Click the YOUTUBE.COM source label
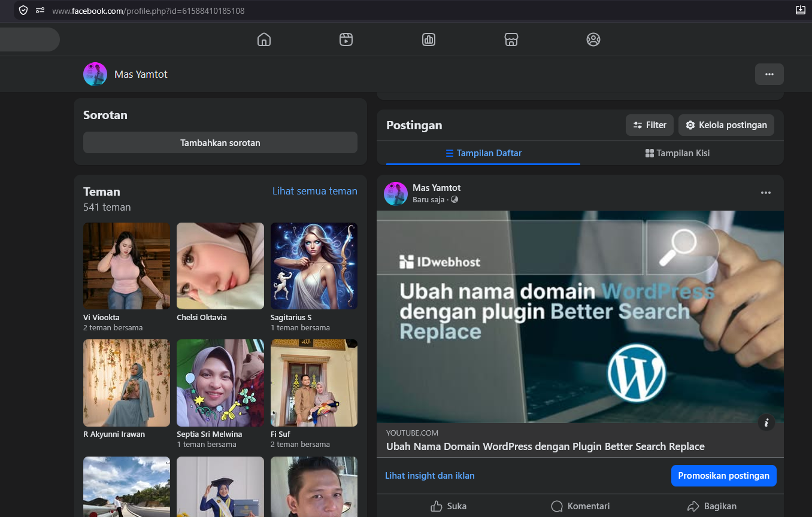 click(412, 433)
